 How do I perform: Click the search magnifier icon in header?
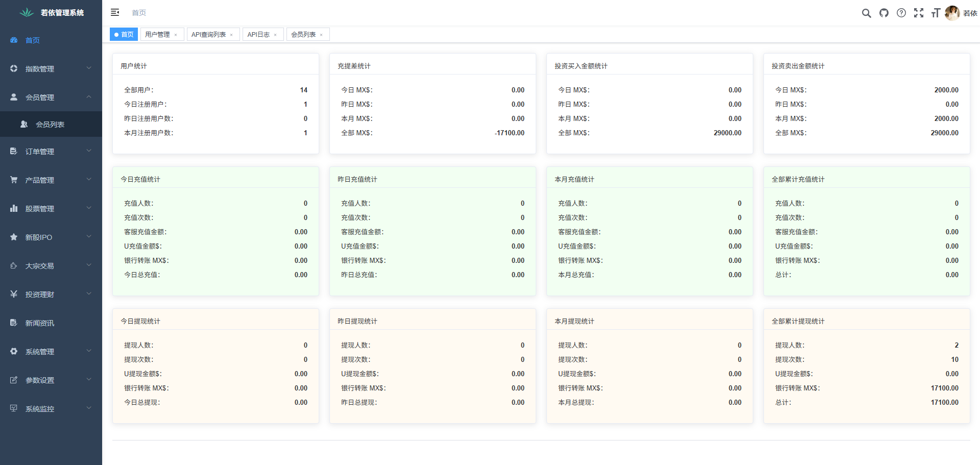866,13
